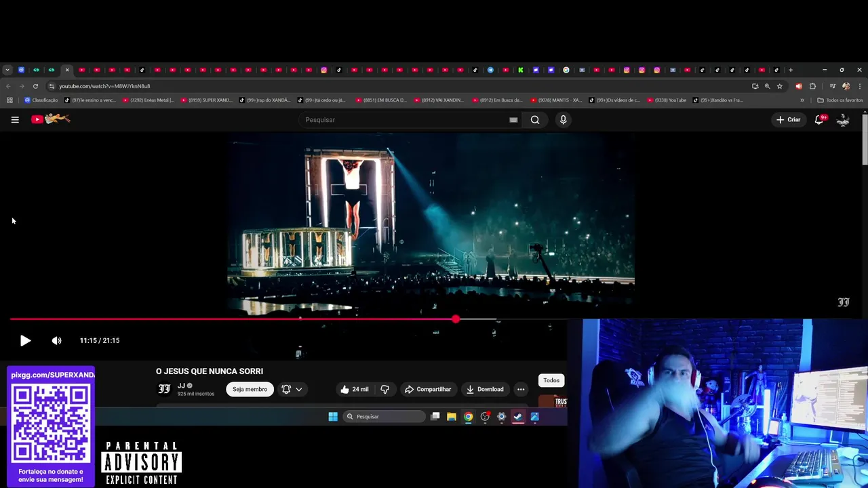Open the browser extensions puzzle icon
This screenshot has width=868, height=488.
(x=812, y=86)
